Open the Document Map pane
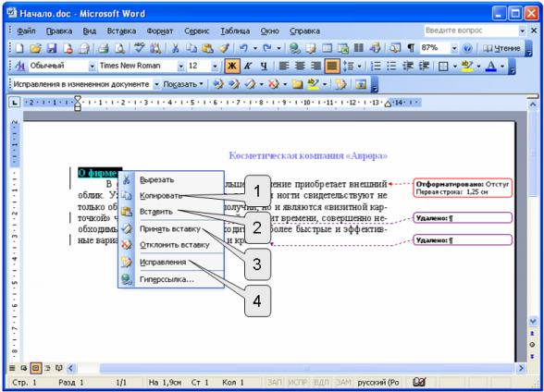 (x=394, y=48)
